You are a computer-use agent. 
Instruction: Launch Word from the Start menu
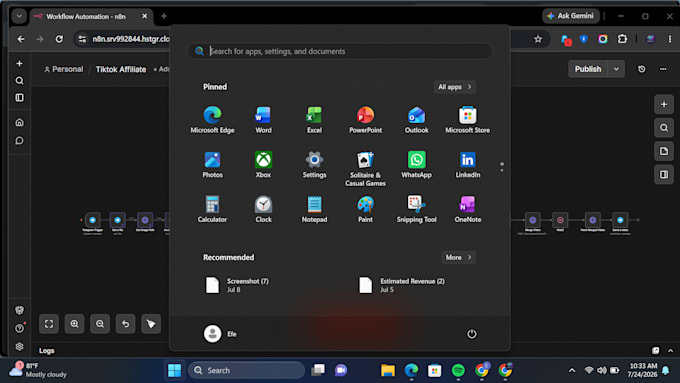(x=263, y=120)
